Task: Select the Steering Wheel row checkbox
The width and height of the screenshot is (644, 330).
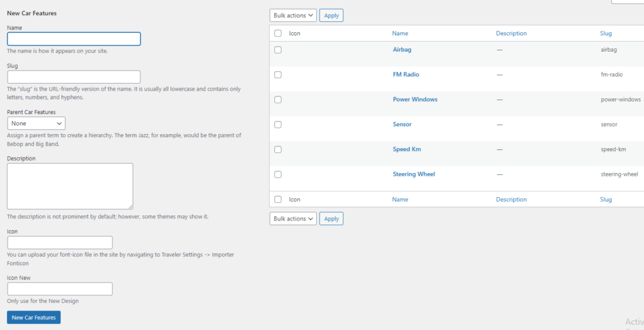Action: click(x=278, y=174)
